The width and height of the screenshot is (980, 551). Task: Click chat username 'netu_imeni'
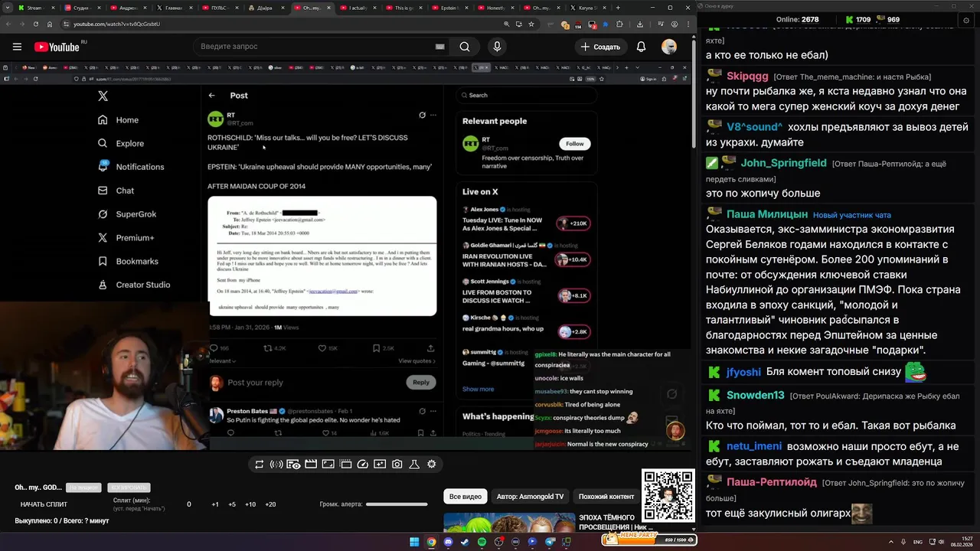(754, 446)
